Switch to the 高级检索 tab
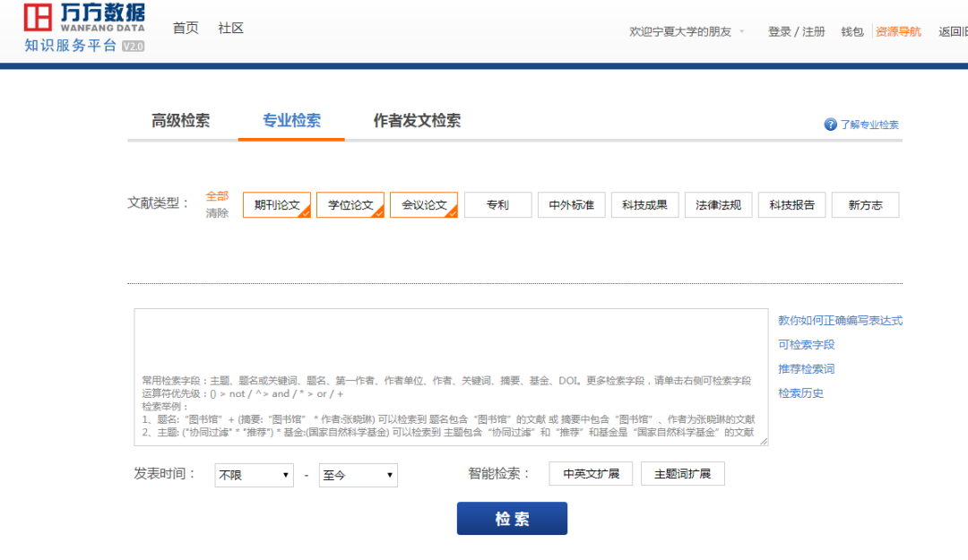The height and width of the screenshot is (560, 968). pyautogui.click(x=180, y=121)
